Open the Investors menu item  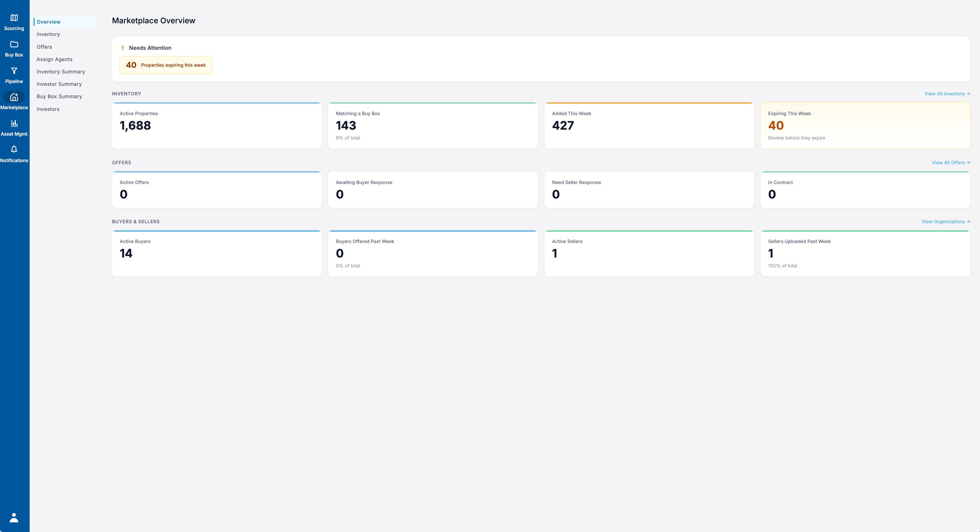pos(48,109)
